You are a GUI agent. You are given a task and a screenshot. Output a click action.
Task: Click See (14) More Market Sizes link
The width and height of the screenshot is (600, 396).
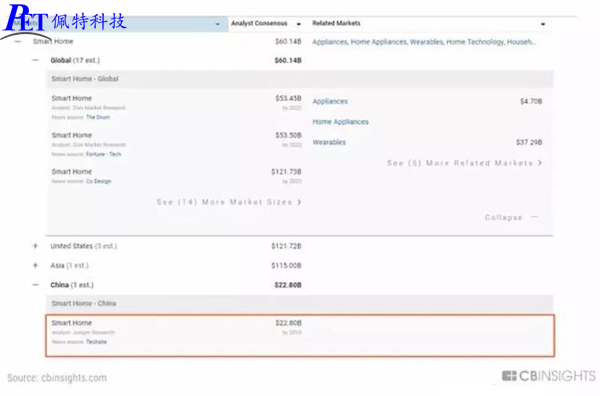[x=229, y=202]
